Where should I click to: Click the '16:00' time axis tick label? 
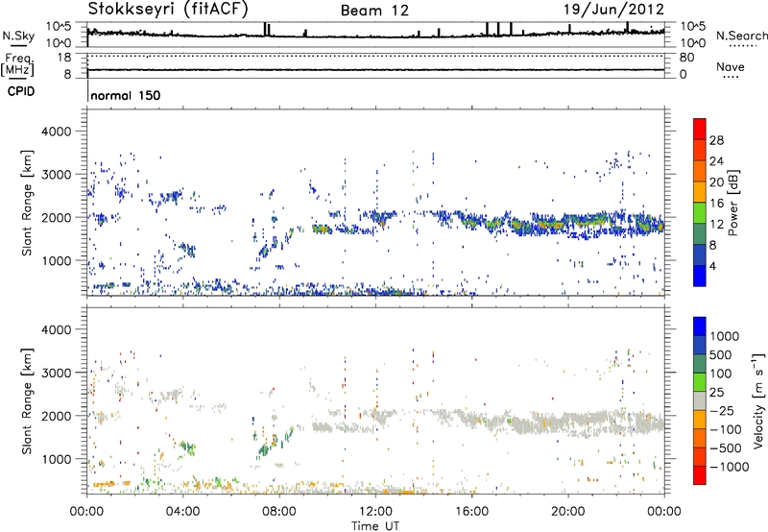tap(471, 512)
